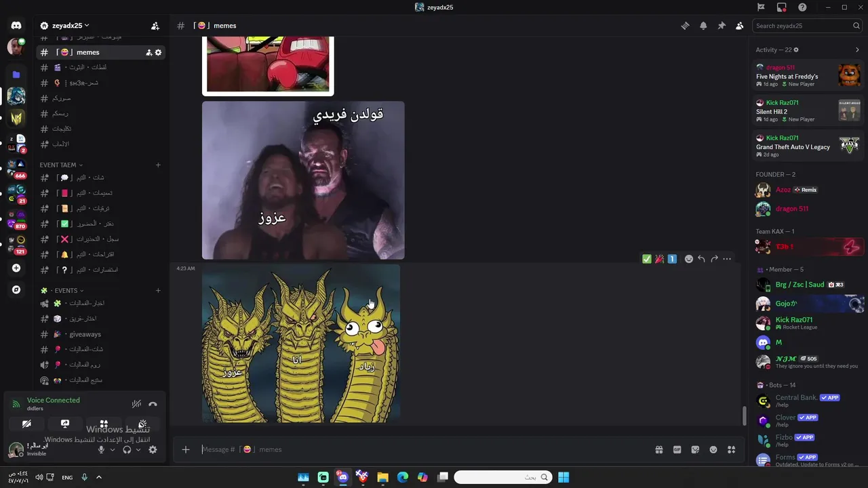Open the emoji picker
Screen dimensions: 868x488
(713, 449)
